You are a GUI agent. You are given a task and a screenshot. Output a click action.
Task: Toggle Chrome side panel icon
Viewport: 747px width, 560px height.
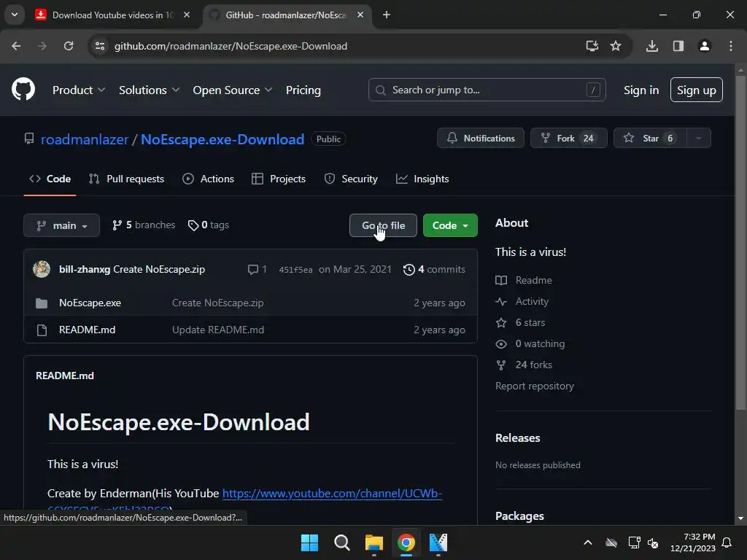click(x=678, y=46)
